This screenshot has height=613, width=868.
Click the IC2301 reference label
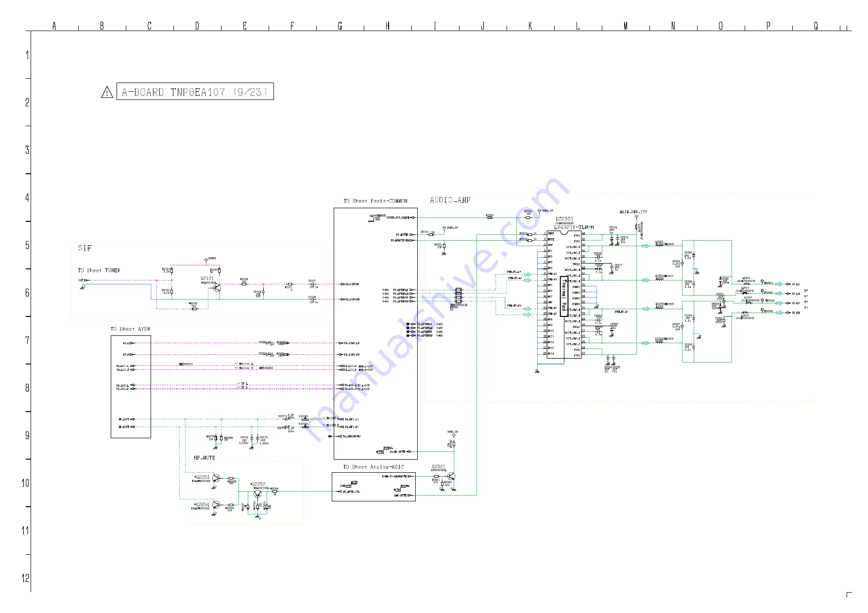point(564,219)
